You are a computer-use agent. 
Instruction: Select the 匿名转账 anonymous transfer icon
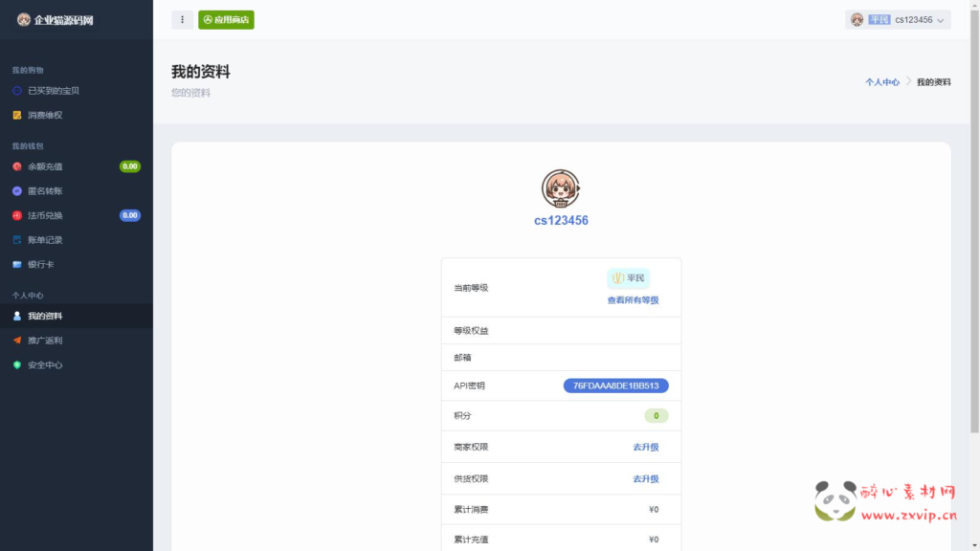(17, 190)
